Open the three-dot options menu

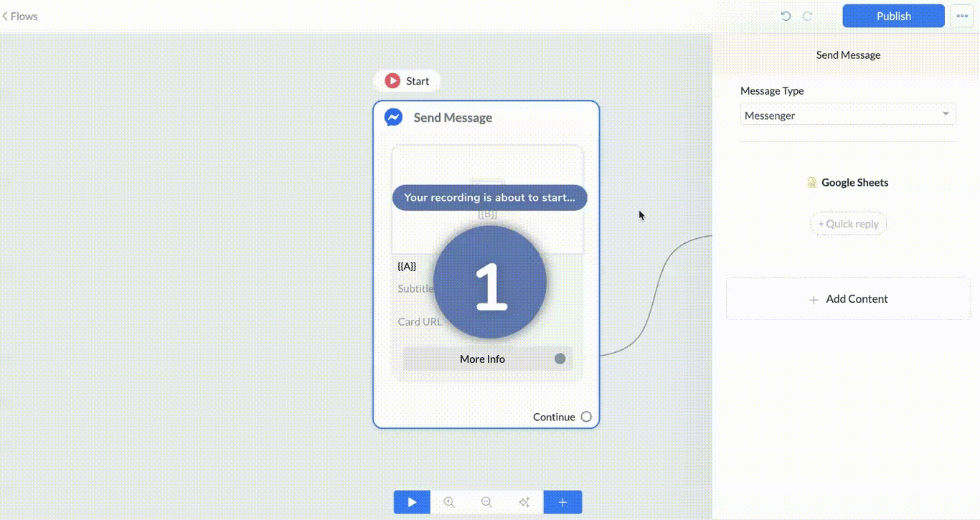961,16
